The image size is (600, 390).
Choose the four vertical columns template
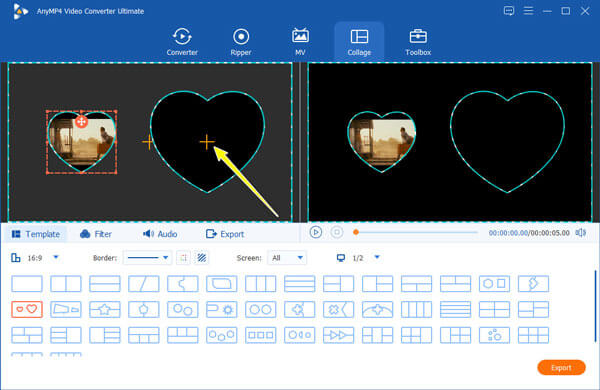tap(416, 309)
